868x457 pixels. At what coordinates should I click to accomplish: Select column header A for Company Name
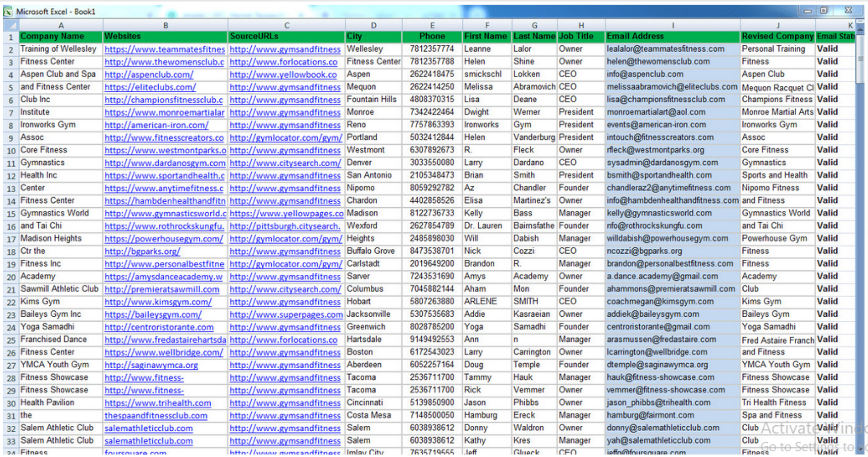(x=61, y=25)
